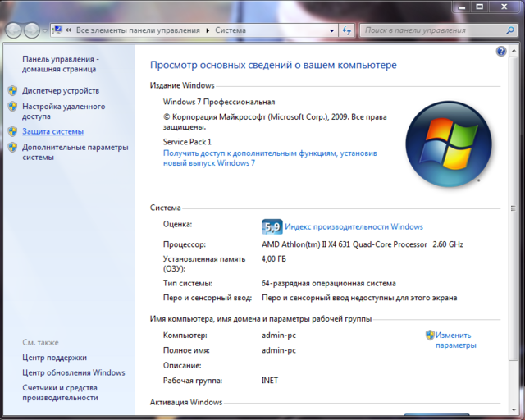Viewport: 525px width, 420px height.
Task: Click shield icon beside 'Настройка удаленного доступа'
Action: pyautogui.click(x=13, y=107)
